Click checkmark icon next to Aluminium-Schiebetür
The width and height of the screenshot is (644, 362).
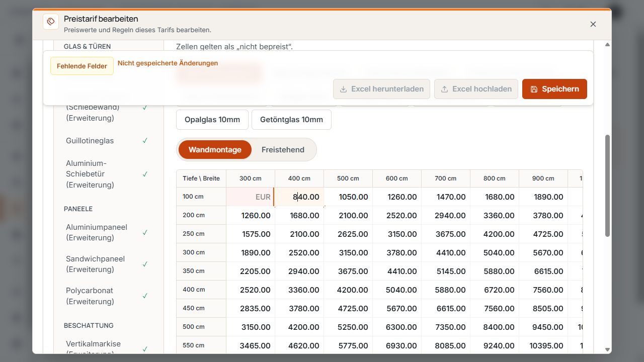click(145, 174)
